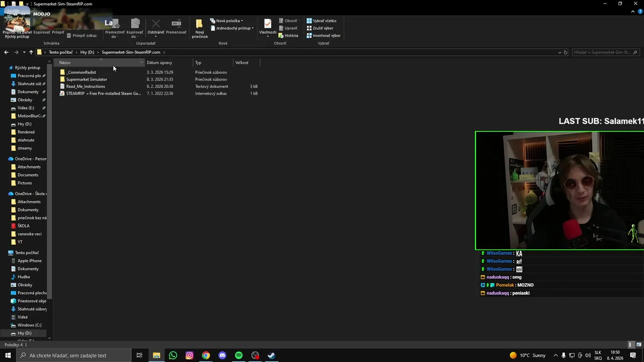Click the Kopírovať do ribbon icon
Screen dimensions: 644x362
135,23
